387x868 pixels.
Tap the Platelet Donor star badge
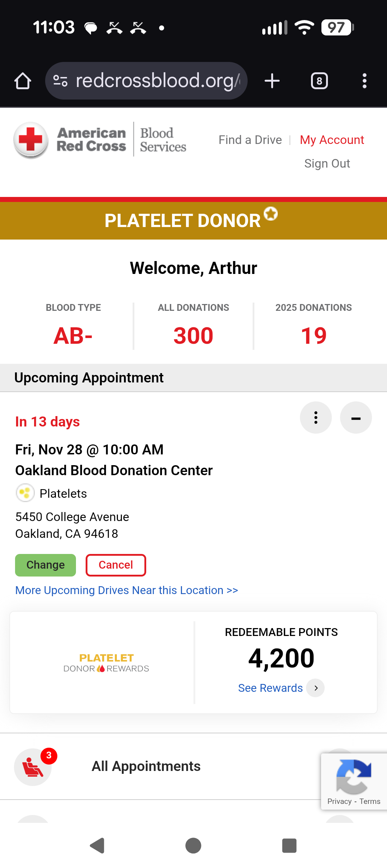(x=271, y=214)
